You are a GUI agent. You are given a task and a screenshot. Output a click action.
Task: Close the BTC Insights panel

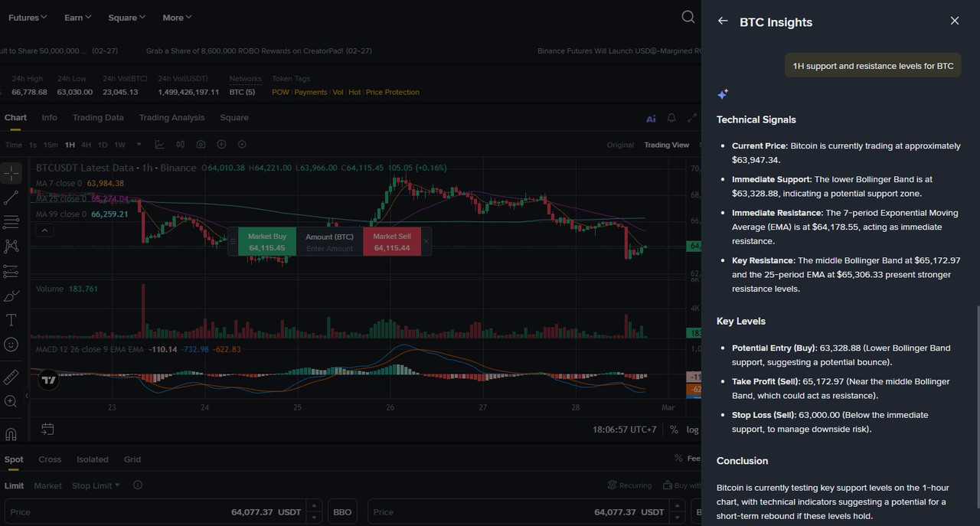(x=955, y=21)
